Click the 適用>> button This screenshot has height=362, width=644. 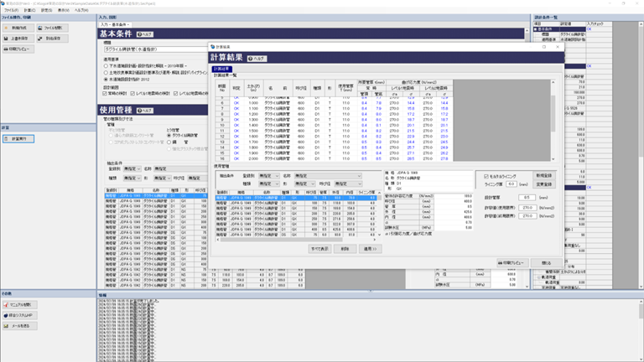[x=370, y=249]
